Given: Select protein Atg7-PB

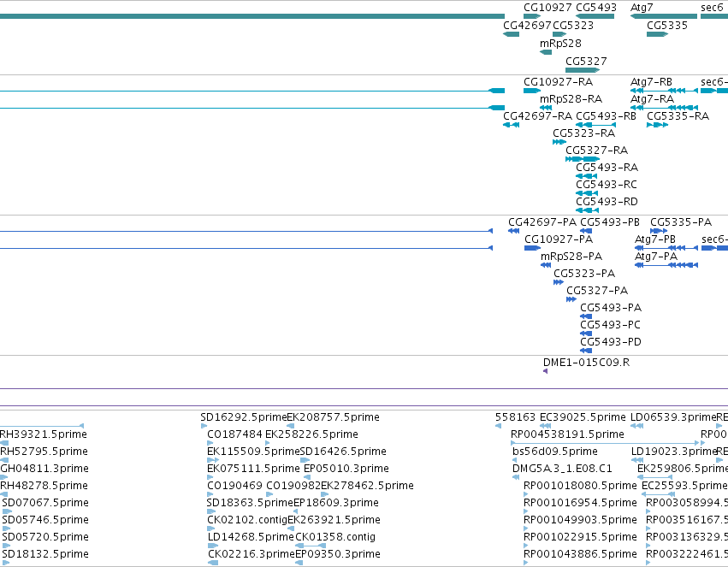Looking at the screenshot, I should (666, 248).
